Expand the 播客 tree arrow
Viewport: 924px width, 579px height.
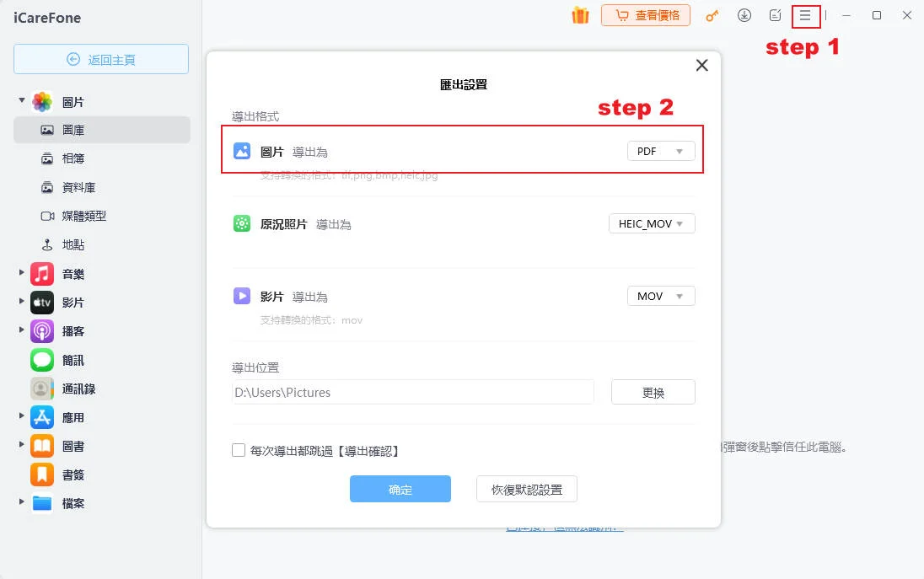[22, 330]
